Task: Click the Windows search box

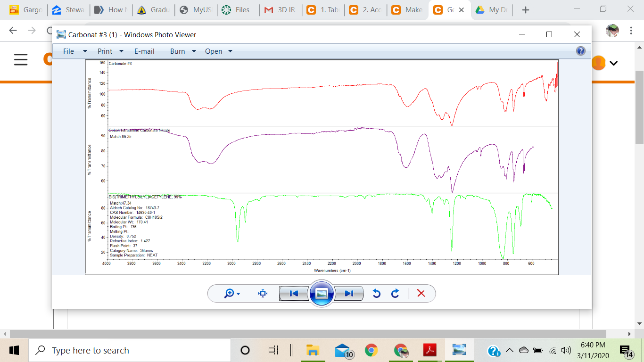Action: (x=130, y=350)
